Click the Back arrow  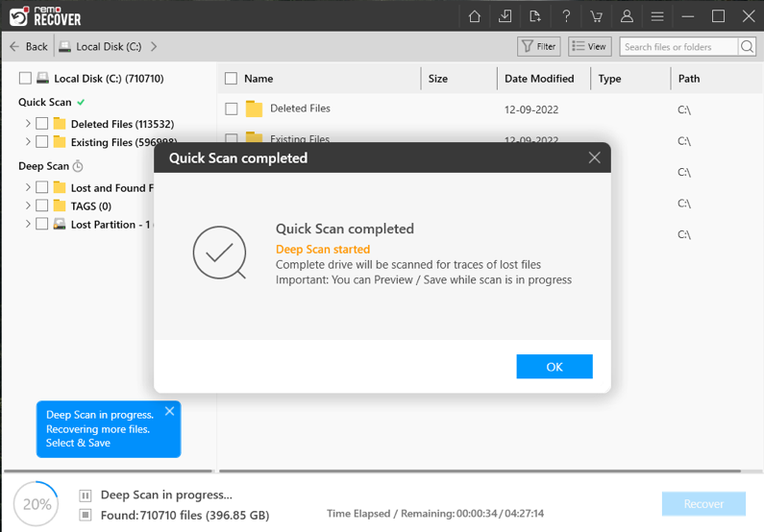click(x=14, y=46)
